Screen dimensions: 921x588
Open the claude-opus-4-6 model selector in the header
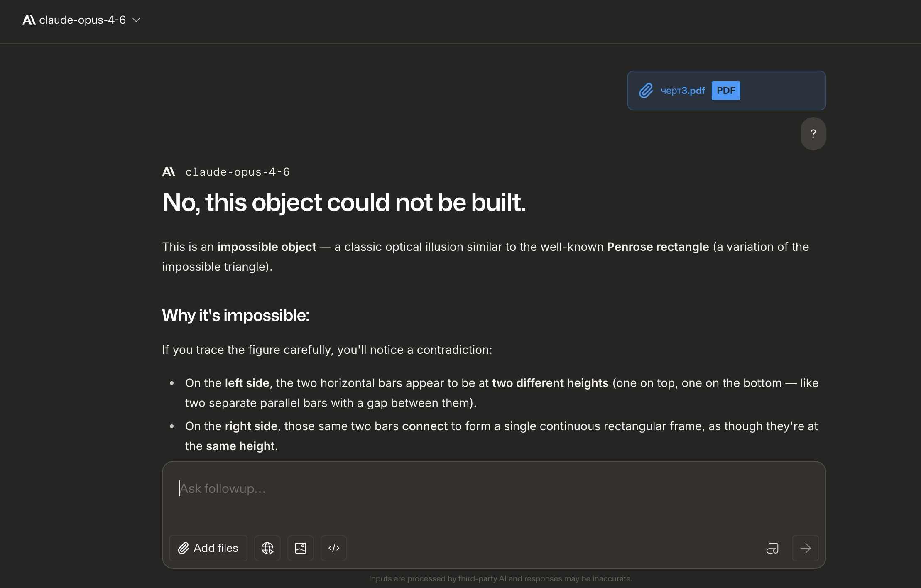[82, 20]
